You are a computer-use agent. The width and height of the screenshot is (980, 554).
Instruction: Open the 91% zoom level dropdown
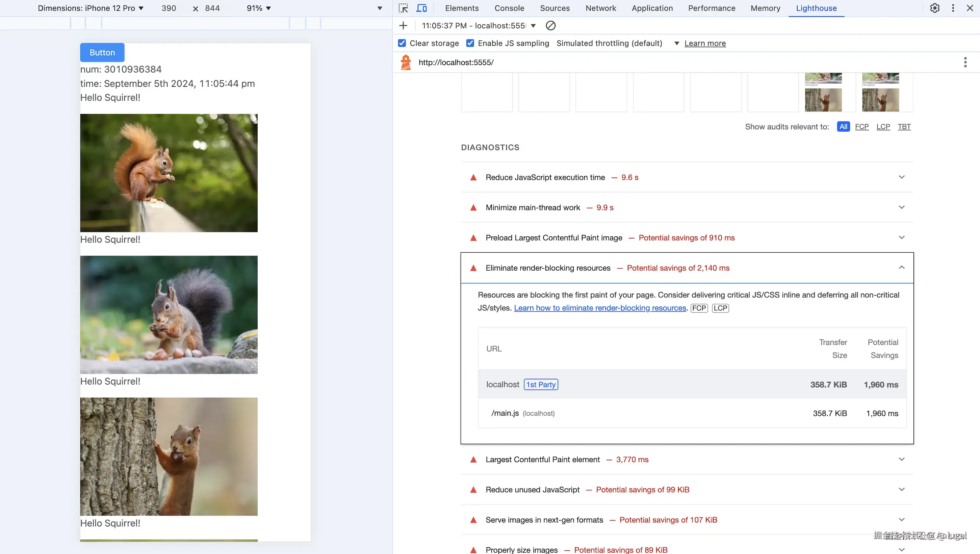(x=259, y=8)
